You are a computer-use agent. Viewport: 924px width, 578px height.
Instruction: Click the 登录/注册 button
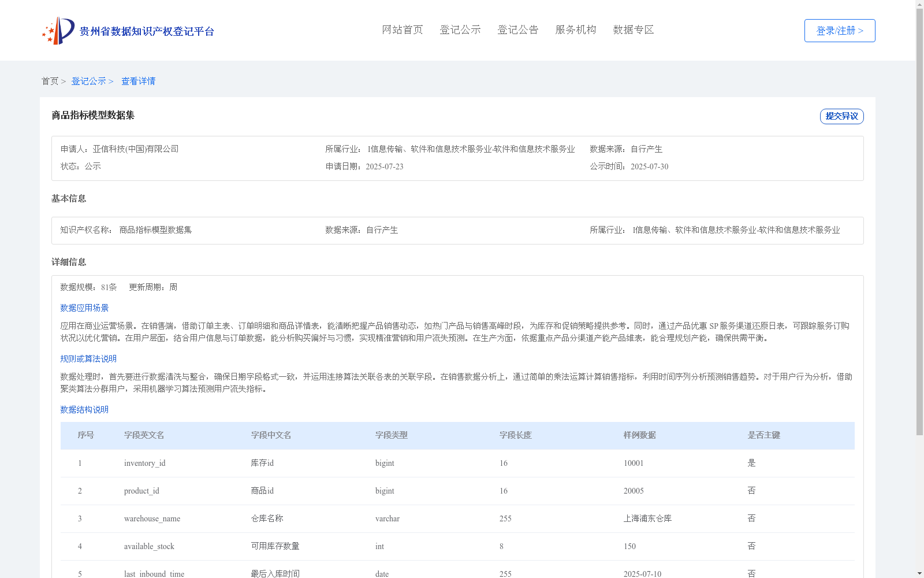coord(840,31)
